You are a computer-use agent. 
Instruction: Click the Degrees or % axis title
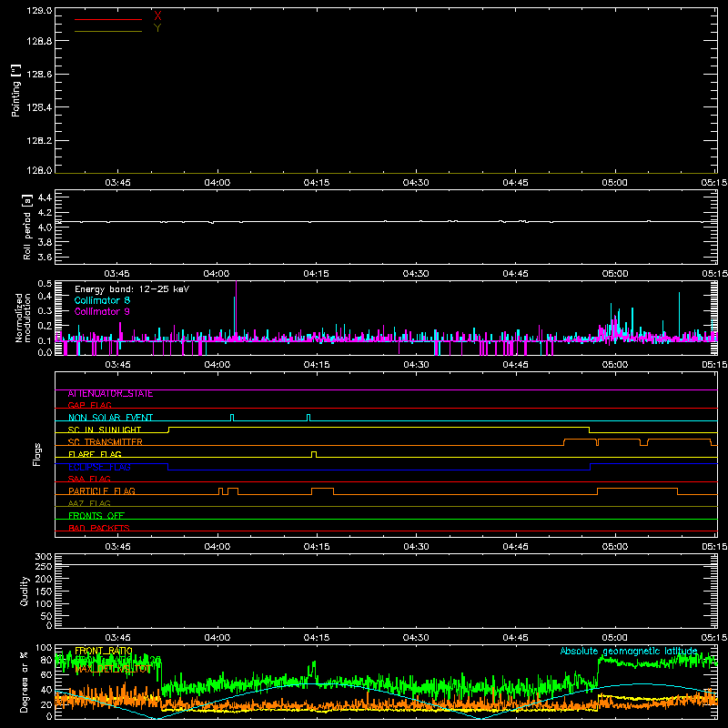(25, 682)
